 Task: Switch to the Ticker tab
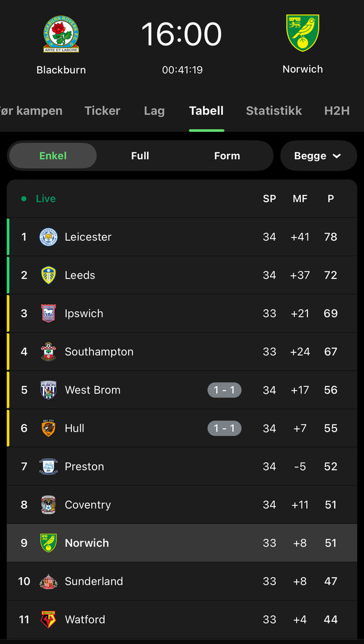(x=102, y=111)
